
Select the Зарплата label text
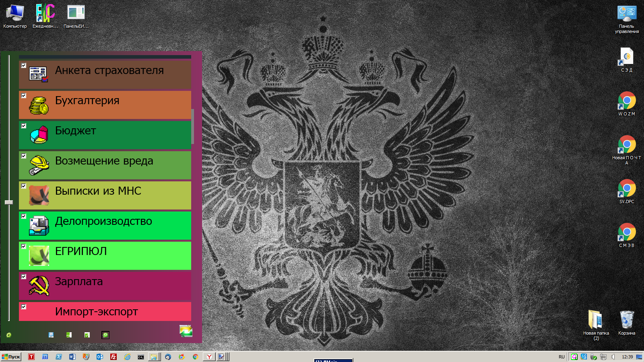pyautogui.click(x=79, y=282)
